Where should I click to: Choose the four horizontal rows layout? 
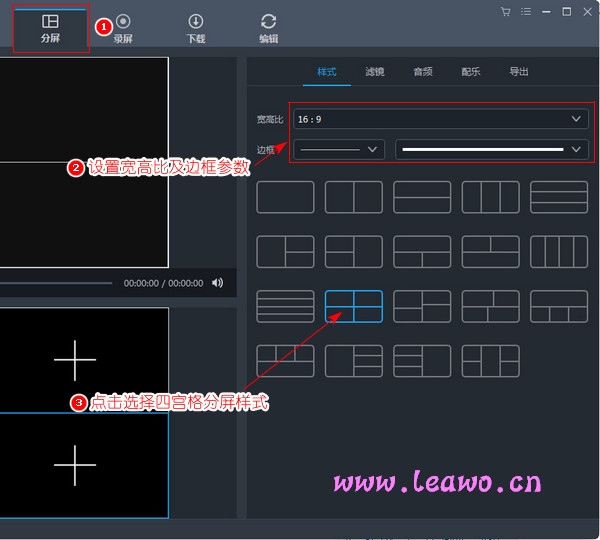coord(285,307)
